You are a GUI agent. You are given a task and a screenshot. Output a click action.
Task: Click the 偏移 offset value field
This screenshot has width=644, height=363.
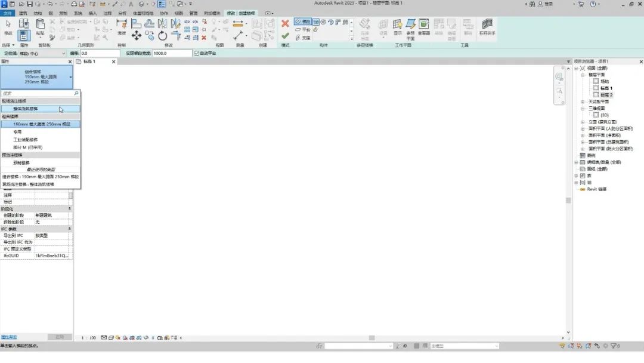coord(100,53)
